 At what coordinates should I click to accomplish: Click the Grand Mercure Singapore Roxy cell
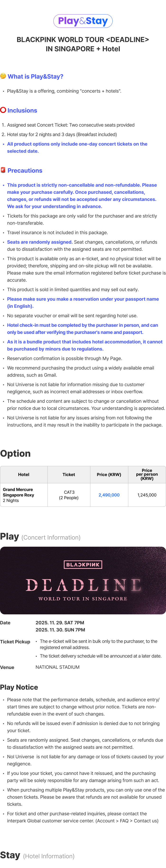24,495
